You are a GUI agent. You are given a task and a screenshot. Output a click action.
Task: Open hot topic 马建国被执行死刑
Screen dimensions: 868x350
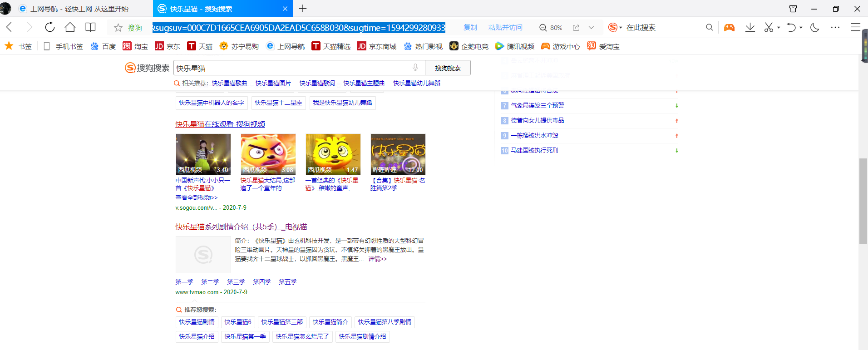pyautogui.click(x=534, y=150)
